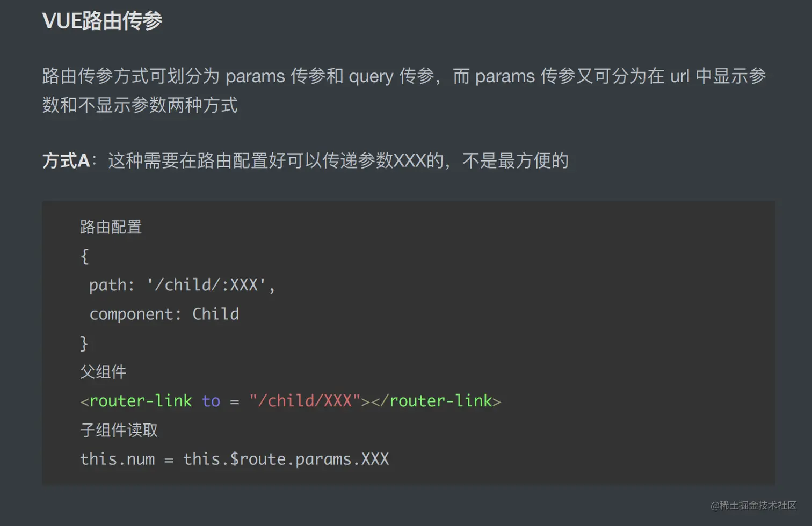Click the "VUE路由传参" heading
Image resolution: width=812 pixels, height=526 pixels.
coord(102,21)
